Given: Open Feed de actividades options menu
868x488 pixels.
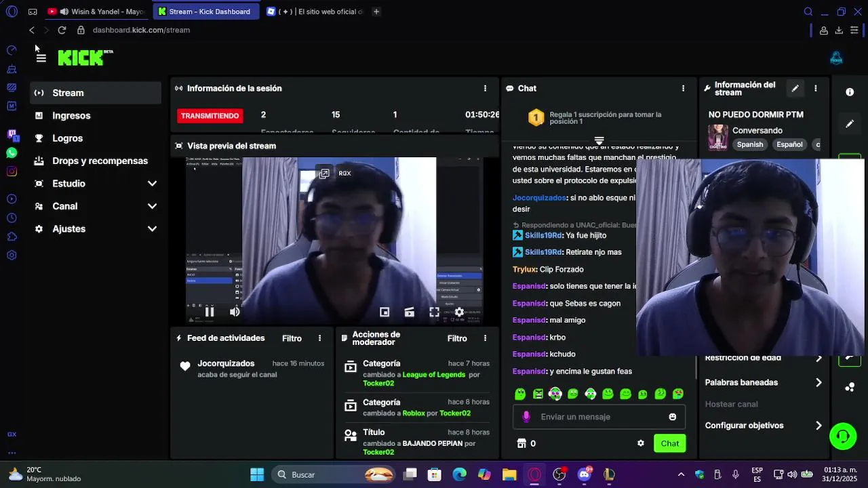Looking at the screenshot, I should coord(319,338).
